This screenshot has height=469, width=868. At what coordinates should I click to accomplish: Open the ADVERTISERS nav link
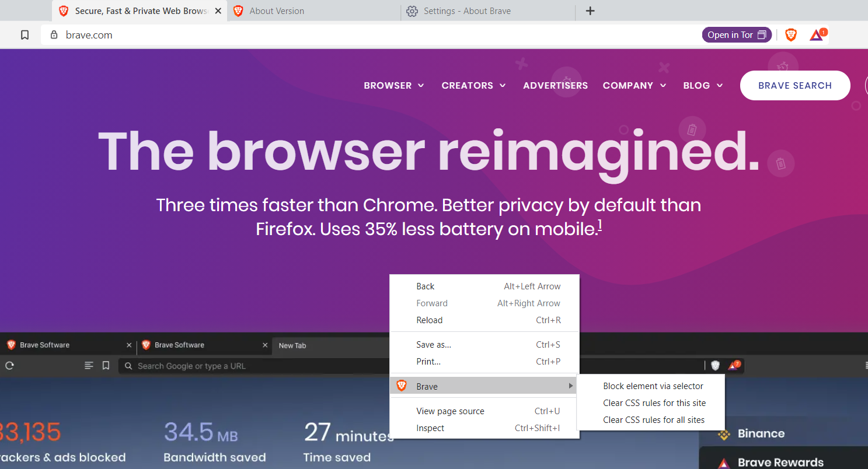coord(555,85)
